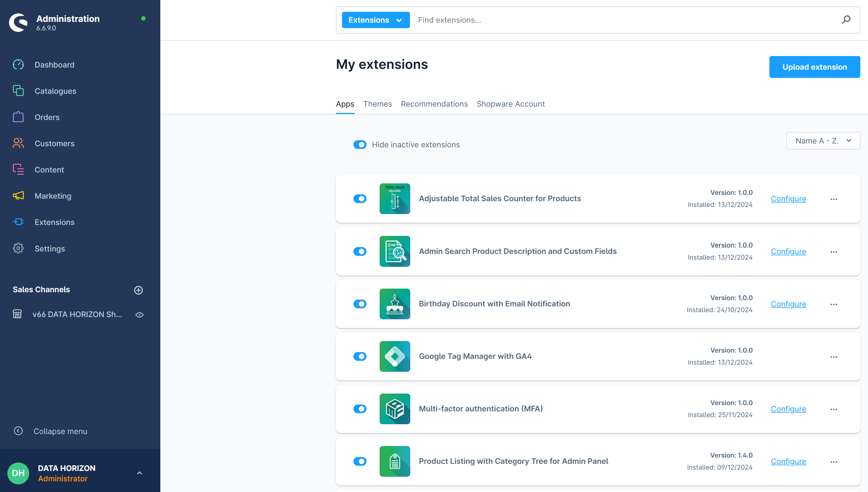
Task: Click the Sales Channels heading
Action: point(41,289)
